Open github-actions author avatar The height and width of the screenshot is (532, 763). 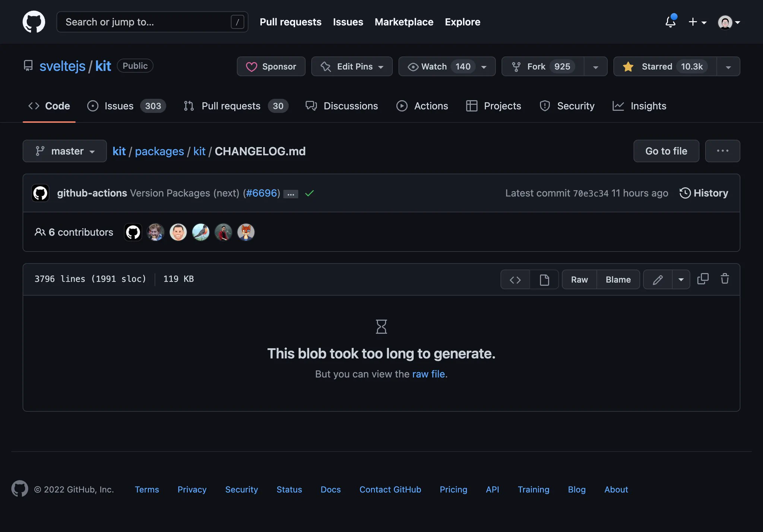40,193
